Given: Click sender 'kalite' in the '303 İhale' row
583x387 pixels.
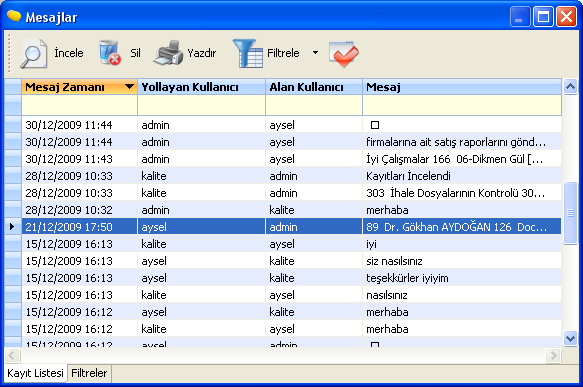Looking at the screenshot, I should click(202, 193).
